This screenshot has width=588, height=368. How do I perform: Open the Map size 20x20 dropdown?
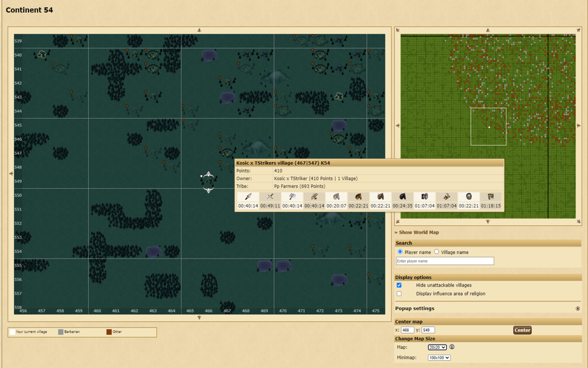(x=436, y=347)
